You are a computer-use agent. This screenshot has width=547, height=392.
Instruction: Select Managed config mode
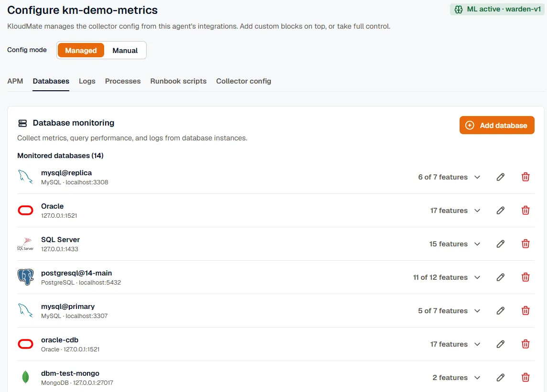[81, 51]
